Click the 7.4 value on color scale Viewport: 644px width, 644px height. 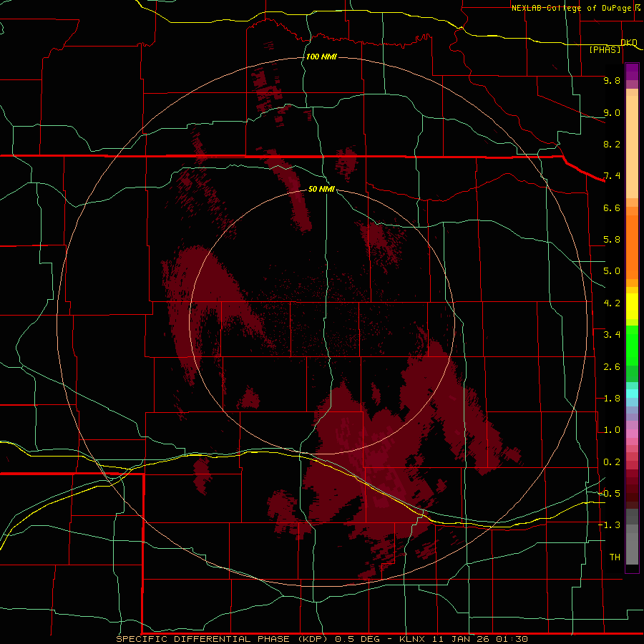pos(612,176)
